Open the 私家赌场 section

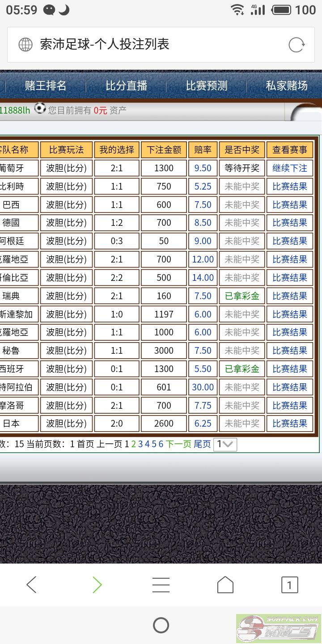(x=287, y=86)
